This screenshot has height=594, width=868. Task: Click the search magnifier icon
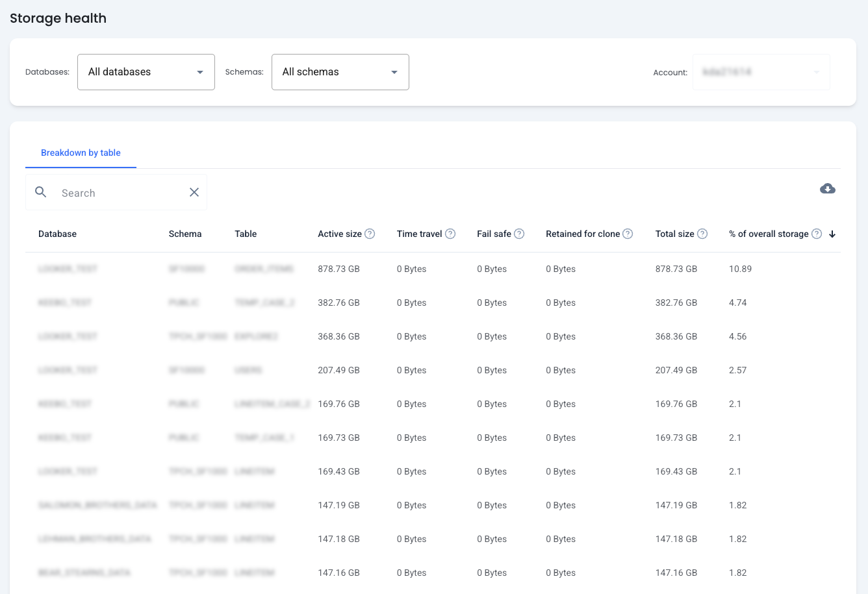[x=41, y=192]
